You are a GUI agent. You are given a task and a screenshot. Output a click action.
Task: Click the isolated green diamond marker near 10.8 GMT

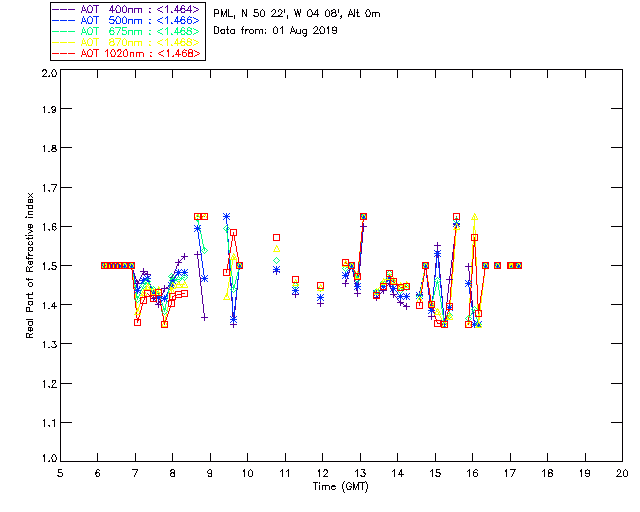click(276, 260)
